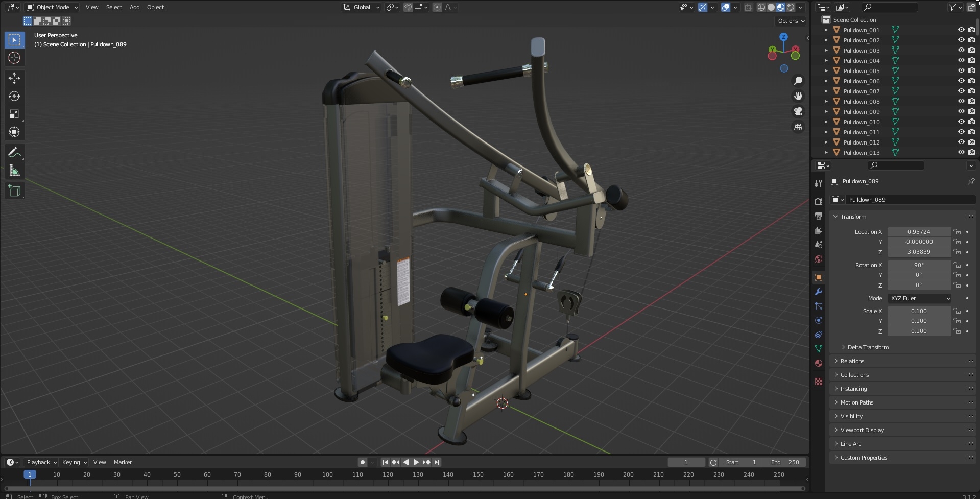This screenshot has width=980, height=499.
Task: Open the Add menu in the viewport header
Action: point(134,7)
